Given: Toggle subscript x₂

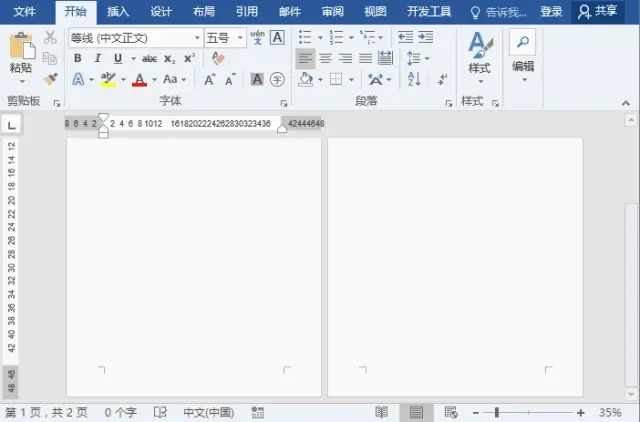Looking at the screenshot, I should [169, 58].
